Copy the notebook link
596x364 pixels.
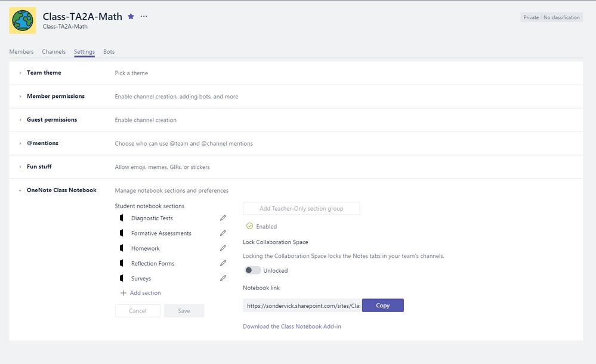tap(382, 306)
